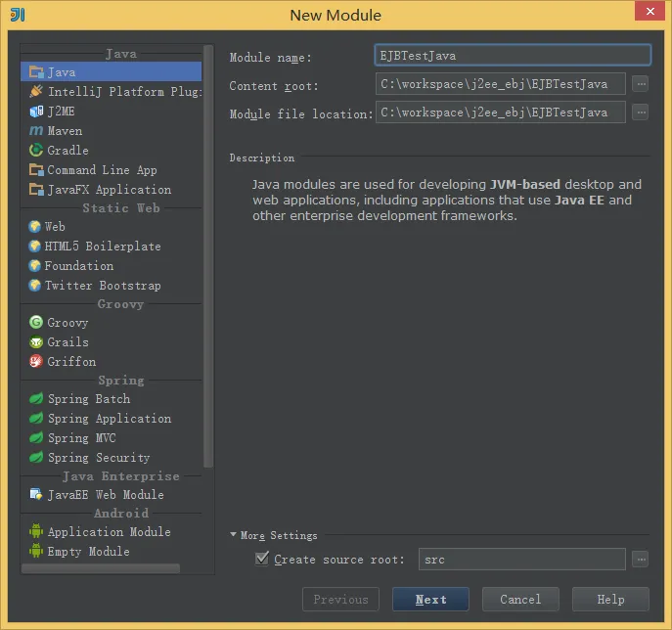The image size is (672, 630).
Task: Browse for Module file location
Action: [x=641, y=112]
